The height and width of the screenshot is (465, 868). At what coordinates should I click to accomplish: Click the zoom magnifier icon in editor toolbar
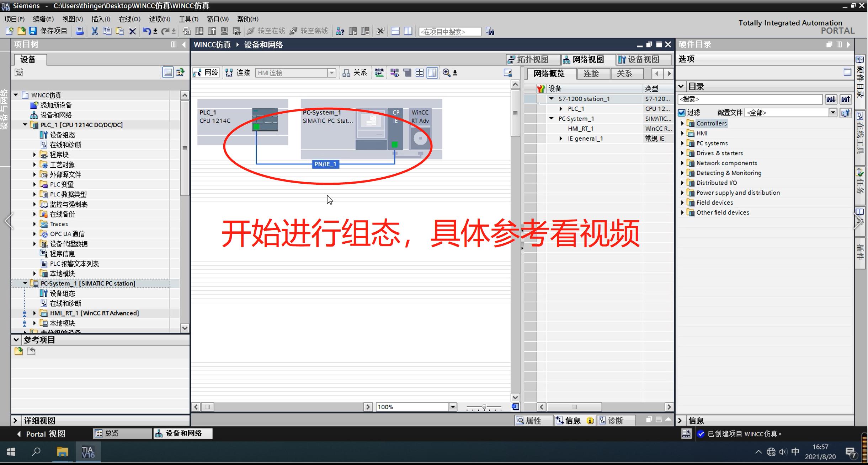[x=447, y=73]
